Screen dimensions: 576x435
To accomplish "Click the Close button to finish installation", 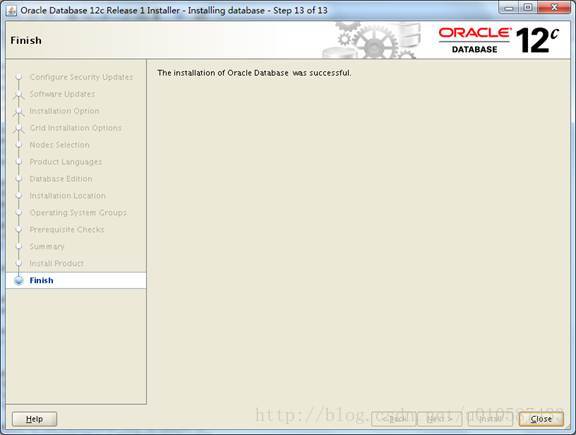I will [x=541, y=419].
